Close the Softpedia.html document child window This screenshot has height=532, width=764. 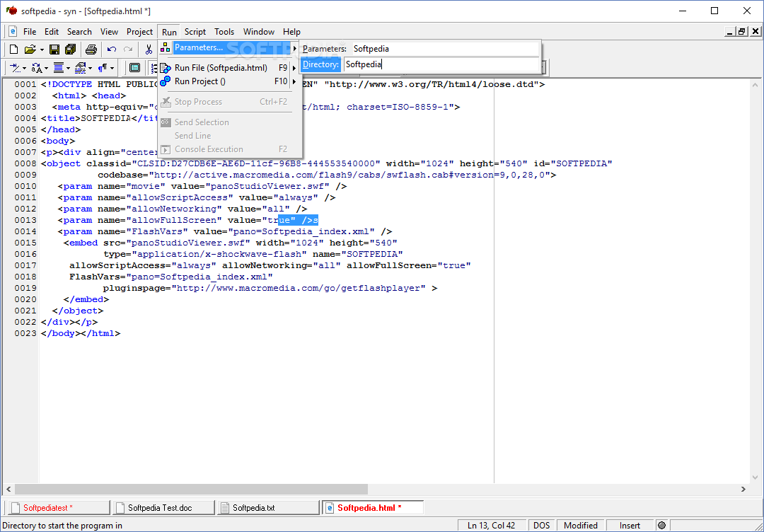756,32
